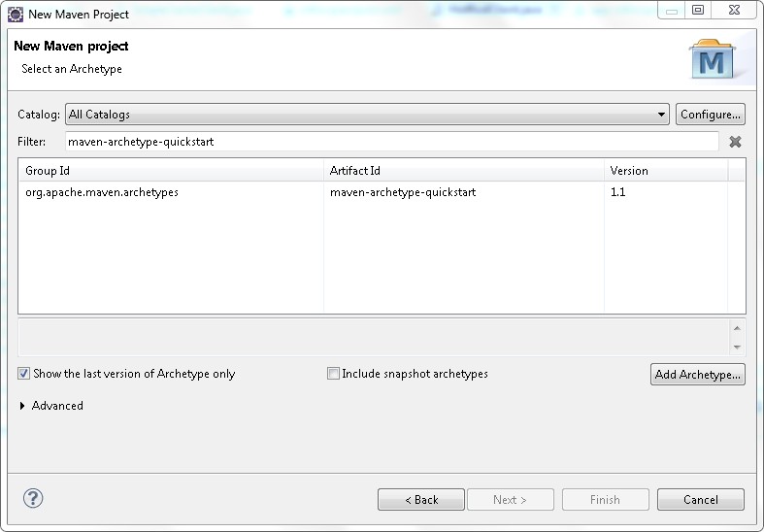This screenshot has width=764, height=532.
Task: Cancel the New Maven Project wizard
Action: tap(700, 500)
